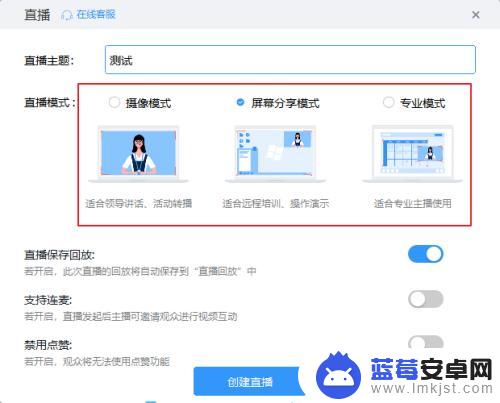The image size is (500, 403).
Task: Click caption 适合远程培训、操作演示
Action: (276, 203)
